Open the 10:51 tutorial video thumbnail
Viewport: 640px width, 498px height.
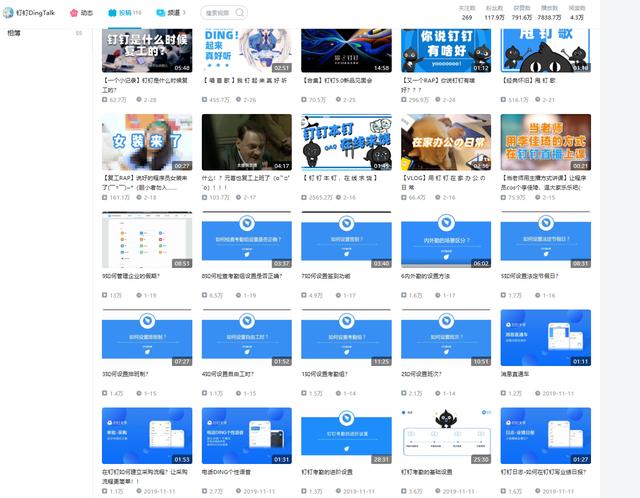pos(446,338)
